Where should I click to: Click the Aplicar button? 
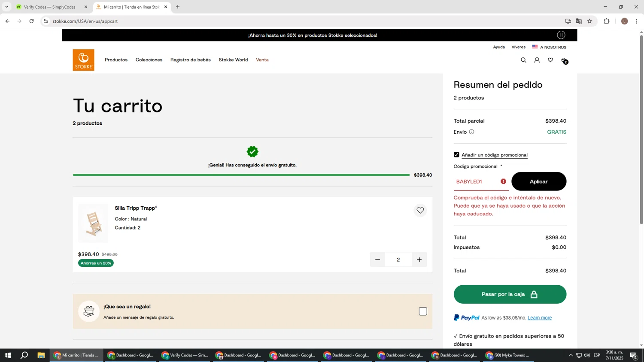pyautogui.click(x=539, y=181)
